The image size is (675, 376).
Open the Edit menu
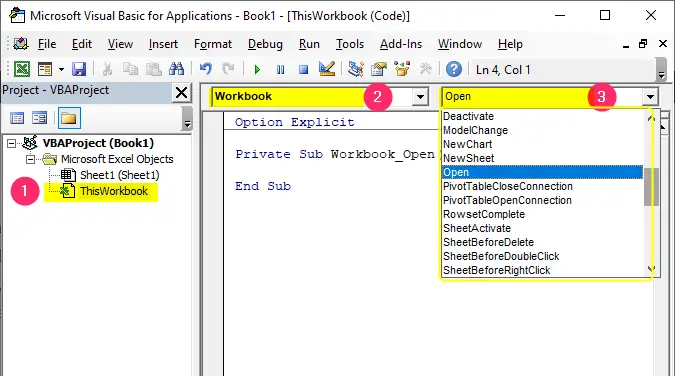pyautogui.click(x=82, y=44)
